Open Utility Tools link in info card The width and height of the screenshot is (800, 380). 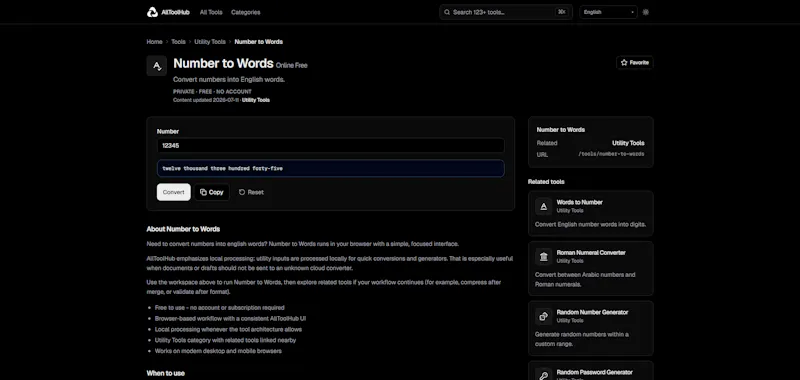tap(628, 143)
